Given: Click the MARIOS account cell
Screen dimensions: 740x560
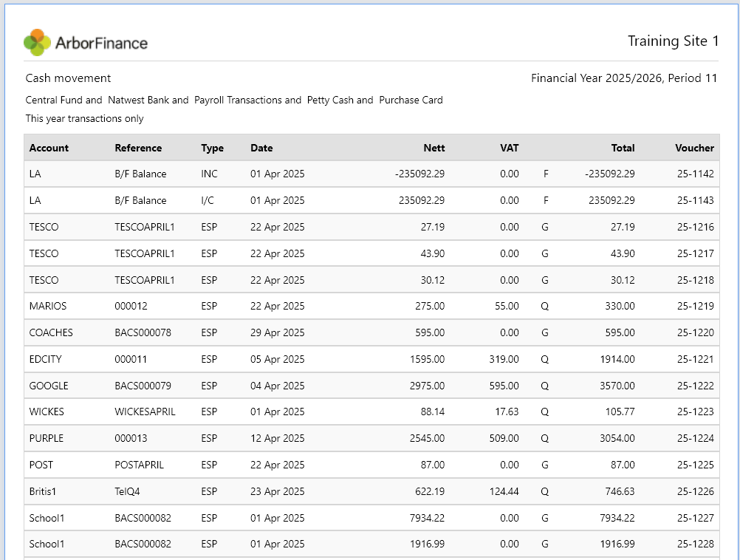Looking at the screenshot, I should click(48, 306).
